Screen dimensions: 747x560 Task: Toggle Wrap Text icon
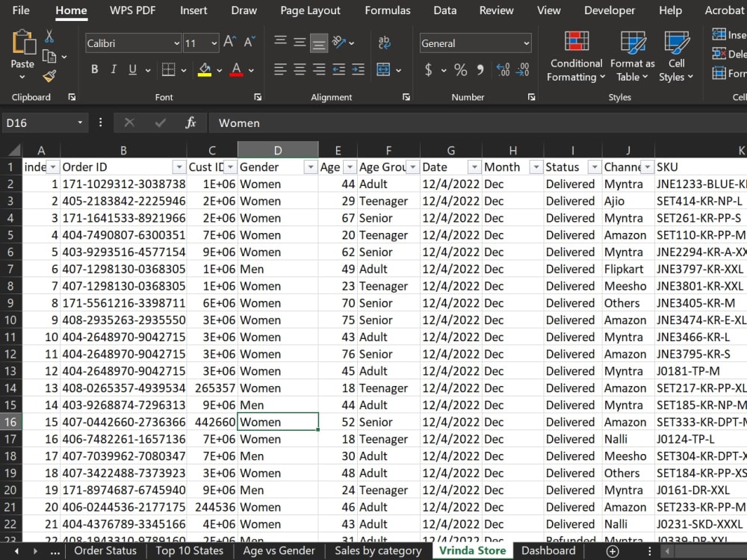pos(384,43)
